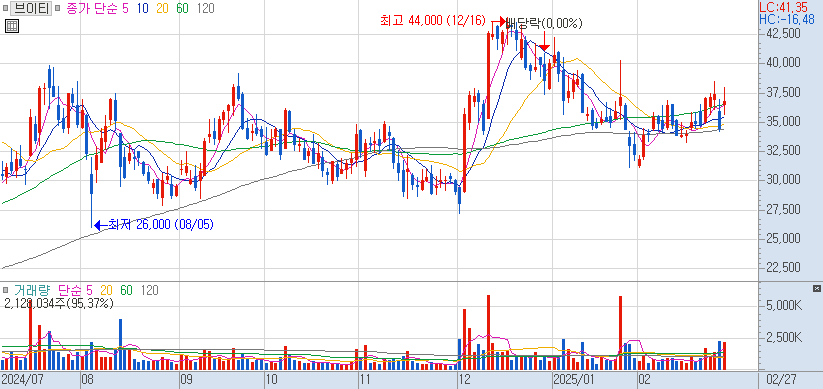Click the 42,500 price axis label
823x389 pixels.
pyautogui.click(x=784, y=34)
